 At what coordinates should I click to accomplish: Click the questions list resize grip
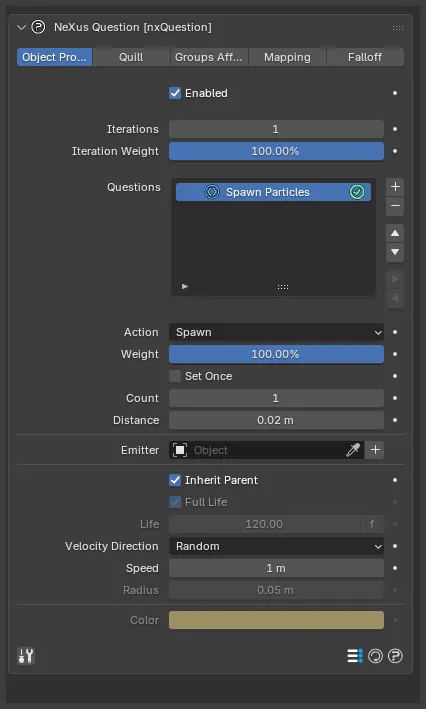(x=283, y=287)
